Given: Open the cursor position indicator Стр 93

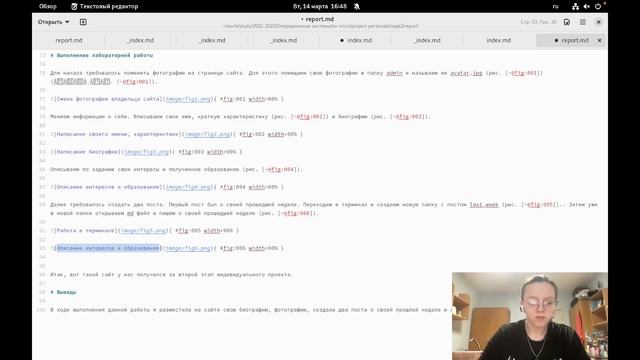Looking at the screenshot, I should (x=538, y=22).
